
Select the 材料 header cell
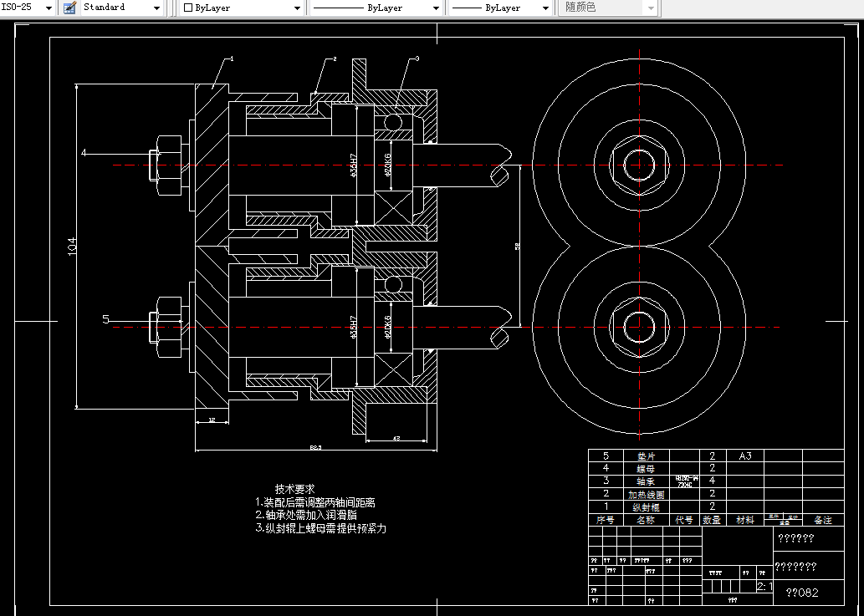pyautogui.click(x=745, y=520)
